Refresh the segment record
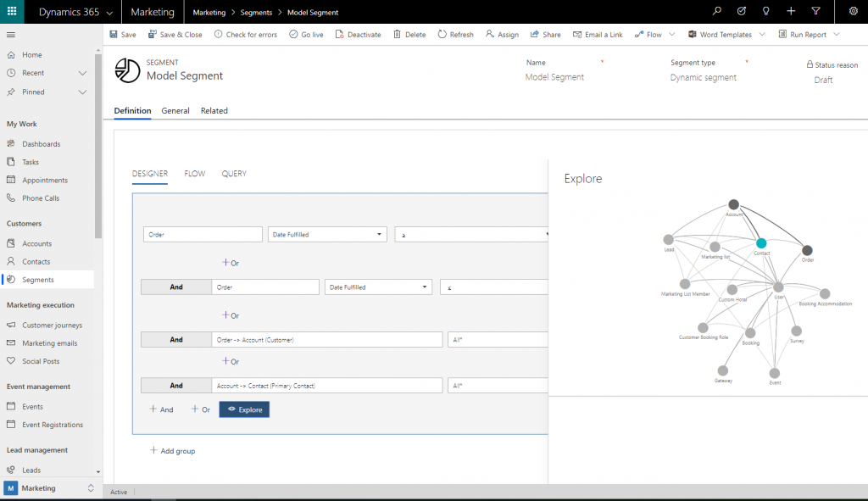Image resolution: width=868 pixels, height=501 pixels. 455,34
